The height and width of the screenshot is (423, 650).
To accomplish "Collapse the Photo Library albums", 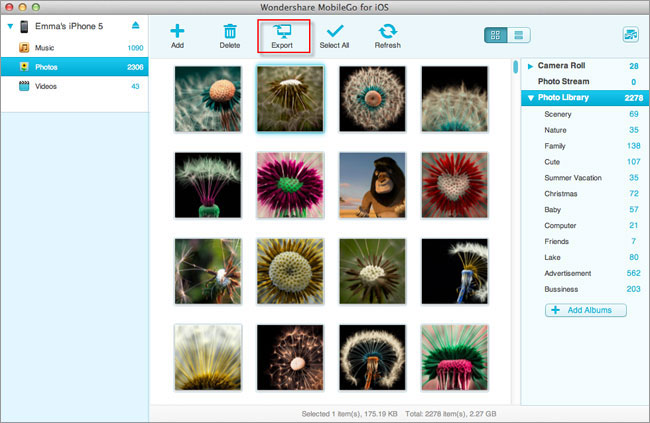I will 530,98.
